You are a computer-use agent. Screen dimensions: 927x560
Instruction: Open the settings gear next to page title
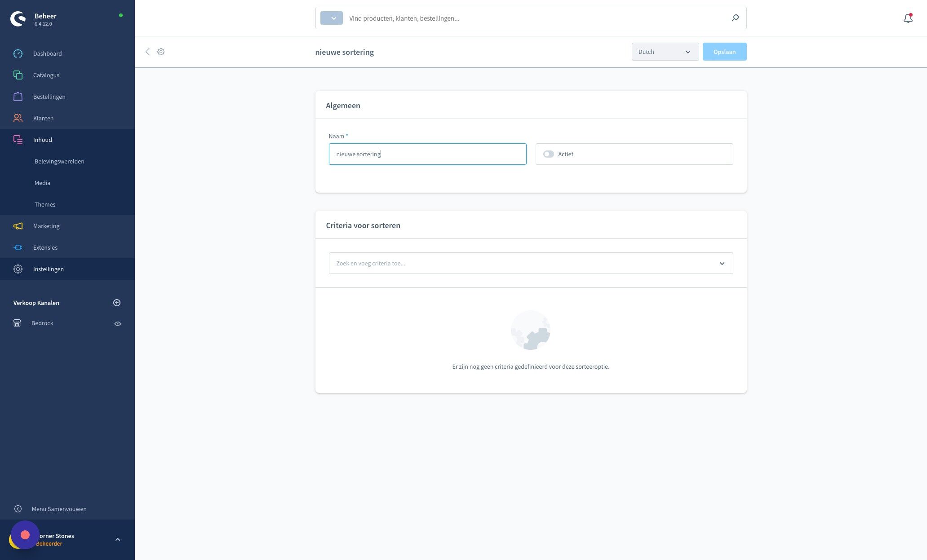click(x=161, y=52)
